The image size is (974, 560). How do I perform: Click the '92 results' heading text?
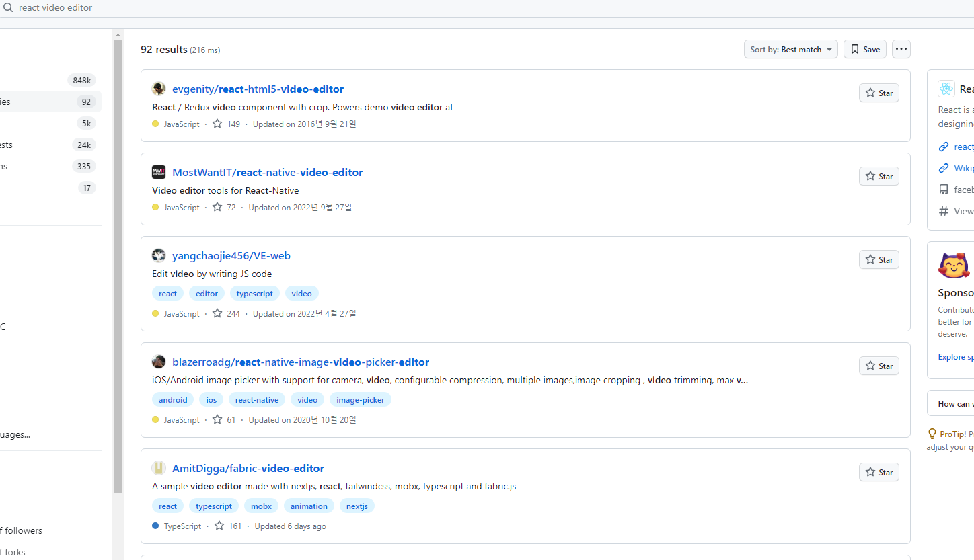pyautogui.click(x=164, y=49)
